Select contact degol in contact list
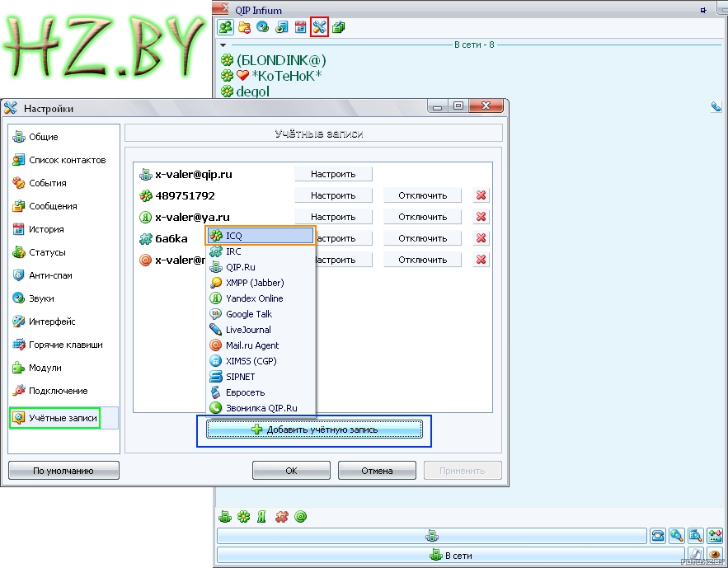 (245, 91)
